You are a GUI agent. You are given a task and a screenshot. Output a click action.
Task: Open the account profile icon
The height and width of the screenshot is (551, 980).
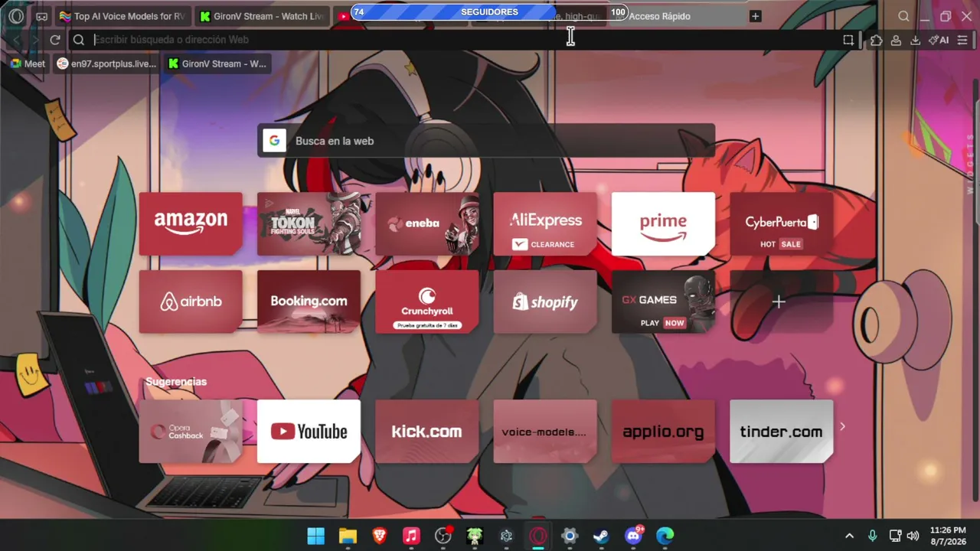pos(896,40)
